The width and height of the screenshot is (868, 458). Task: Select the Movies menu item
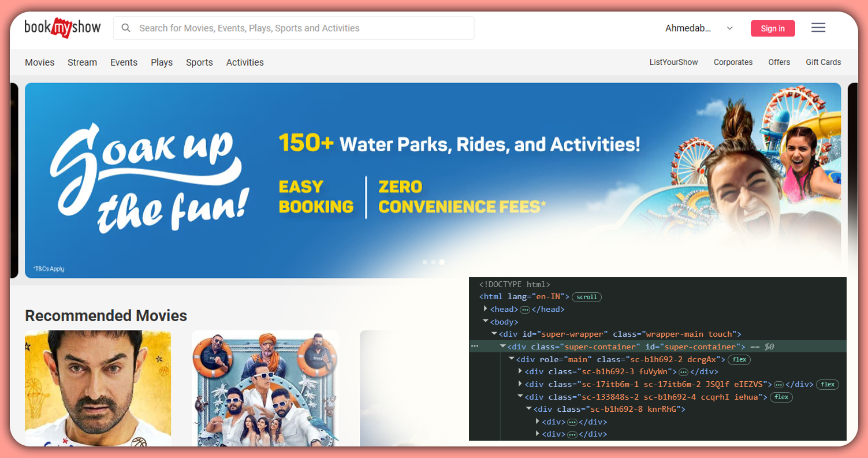pos(39,62)
